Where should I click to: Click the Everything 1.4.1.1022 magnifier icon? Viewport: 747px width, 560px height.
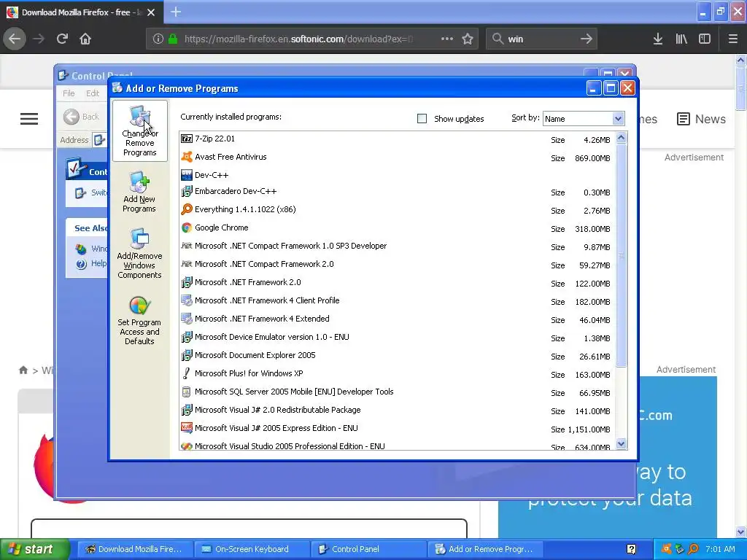tap(187, 209)
